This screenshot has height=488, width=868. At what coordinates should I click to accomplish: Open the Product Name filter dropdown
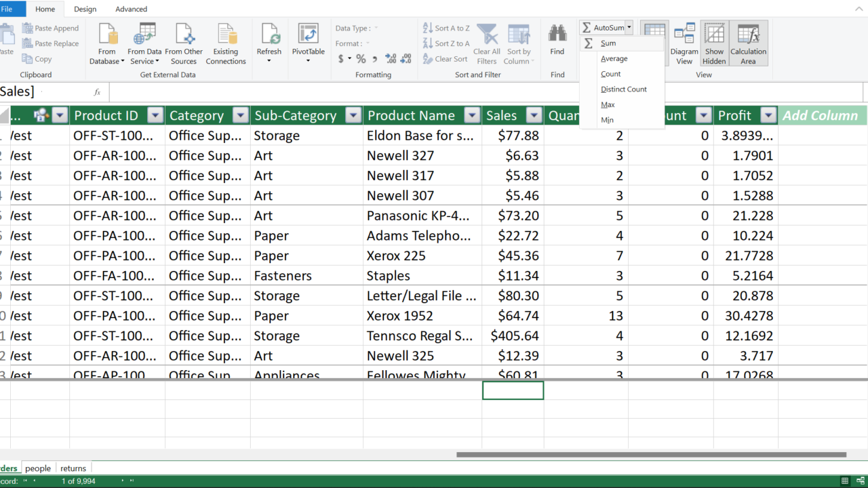472,116
